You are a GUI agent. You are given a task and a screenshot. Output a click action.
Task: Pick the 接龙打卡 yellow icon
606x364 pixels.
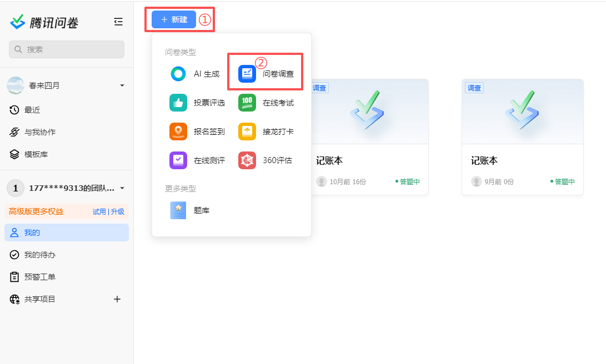click(x=247, y=132)
